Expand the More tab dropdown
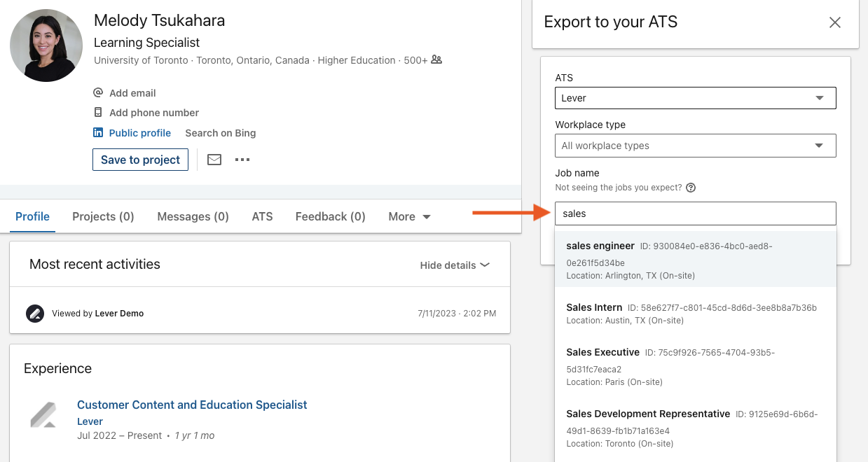The width and height of the screenshot is (868, 462). 409,216
